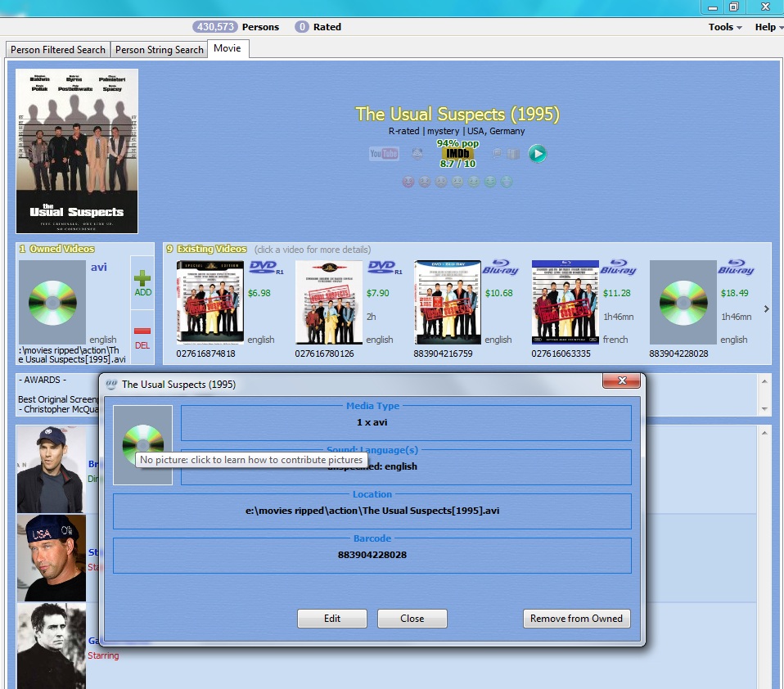Rate movie with the widest green grin face
Screen dimensions: 784x689
tap(507, 182)
